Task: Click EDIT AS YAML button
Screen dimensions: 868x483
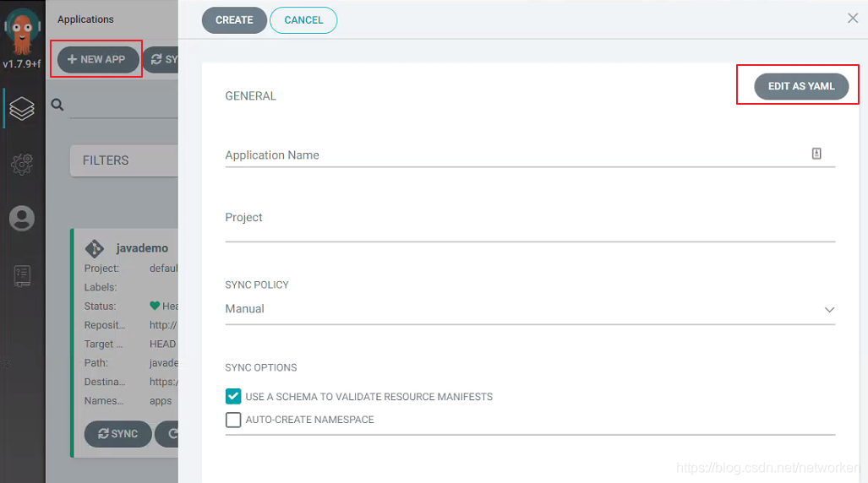Action: click(801, 86)
